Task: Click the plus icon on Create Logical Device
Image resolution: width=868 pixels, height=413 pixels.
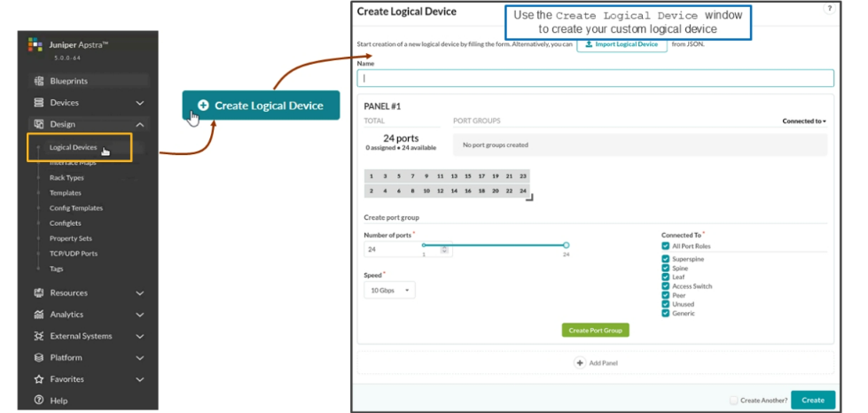Action: 203,105
